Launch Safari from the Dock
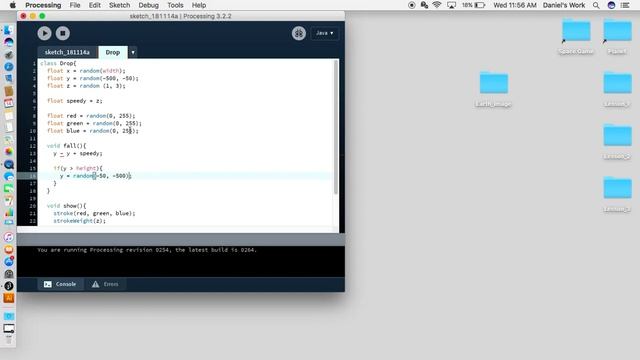Viewport: 640px width, 360px height. point(9,67)
